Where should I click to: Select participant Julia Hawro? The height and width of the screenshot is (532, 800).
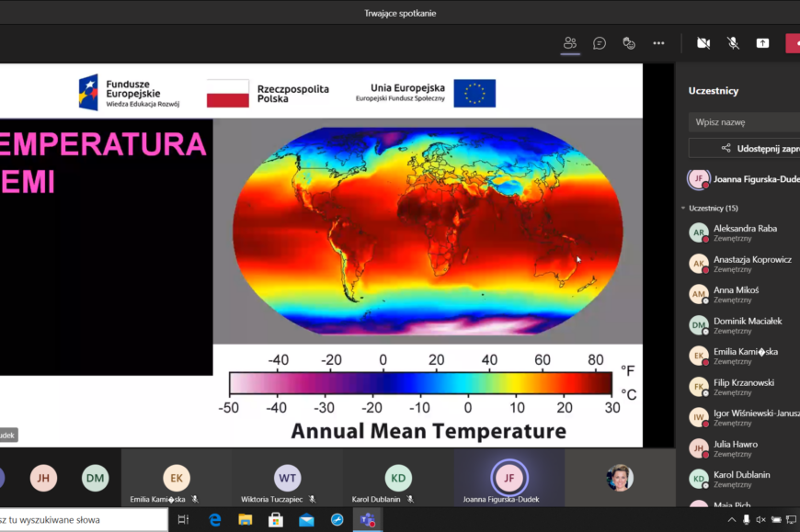743,448
